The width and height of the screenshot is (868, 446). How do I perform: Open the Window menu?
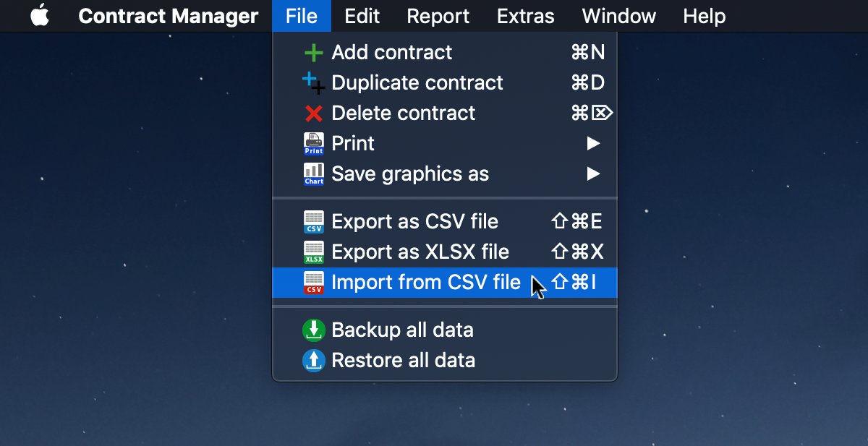pyautogui.click(x=619, y=16)
